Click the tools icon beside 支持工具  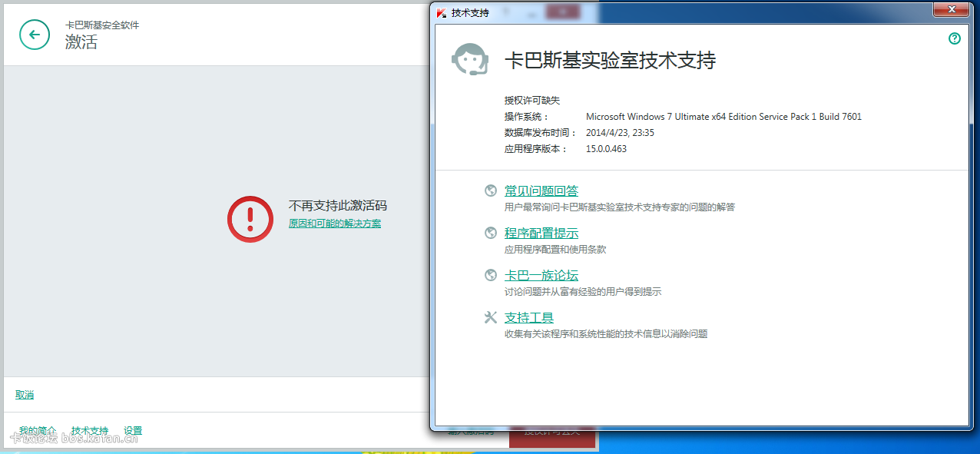tap(491, 317)
